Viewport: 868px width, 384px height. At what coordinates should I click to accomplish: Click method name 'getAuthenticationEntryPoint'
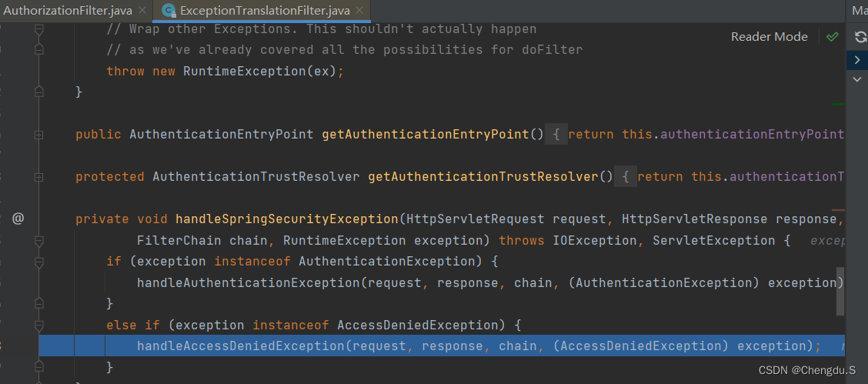pos(425,135)
